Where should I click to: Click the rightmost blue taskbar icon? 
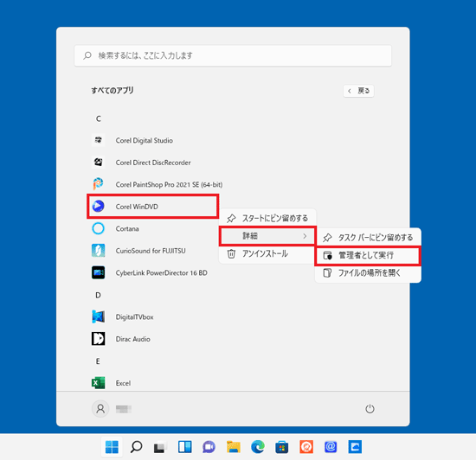355,447
